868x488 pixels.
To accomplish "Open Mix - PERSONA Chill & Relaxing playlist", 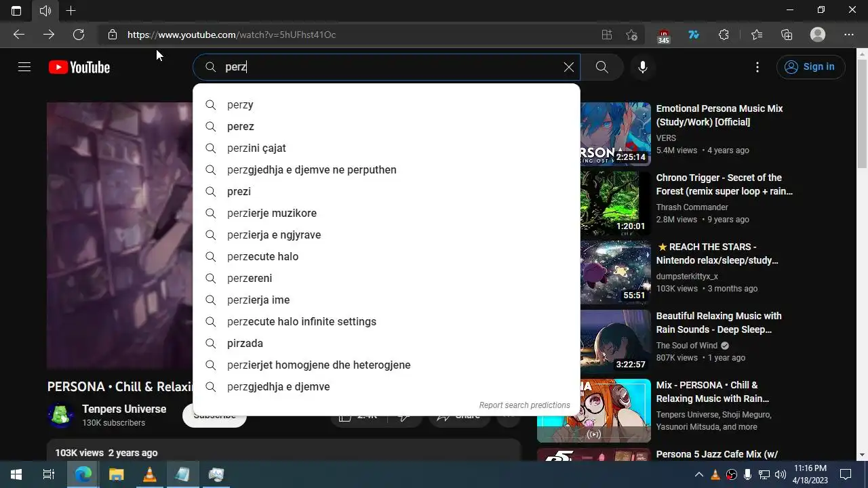I will pos(713,392).
